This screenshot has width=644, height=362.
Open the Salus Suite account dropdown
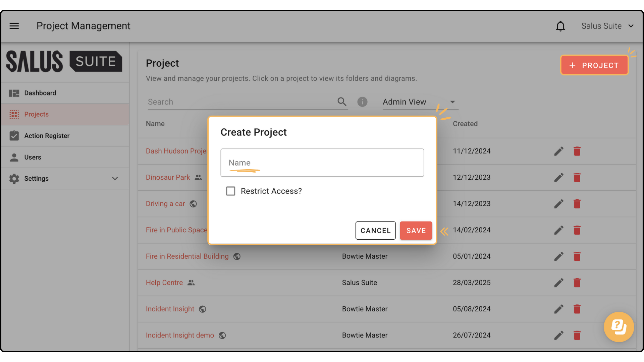tap(607, 26)
